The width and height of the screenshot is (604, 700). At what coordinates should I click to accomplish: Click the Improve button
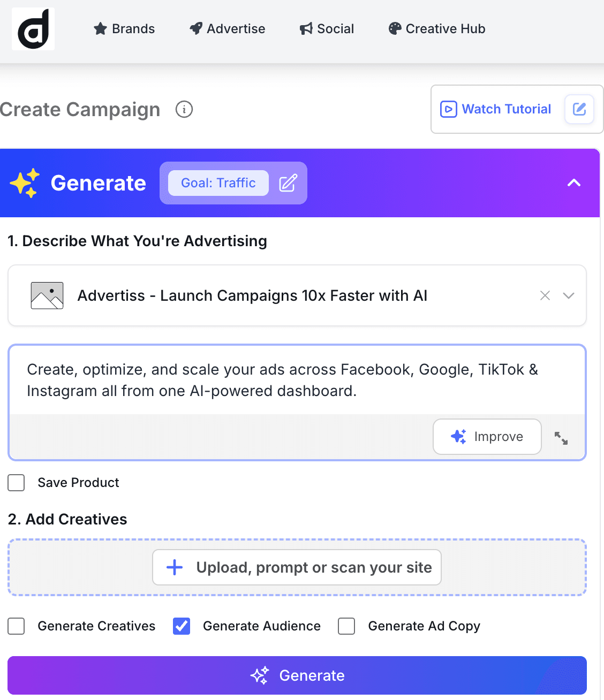tap(486, 437)
